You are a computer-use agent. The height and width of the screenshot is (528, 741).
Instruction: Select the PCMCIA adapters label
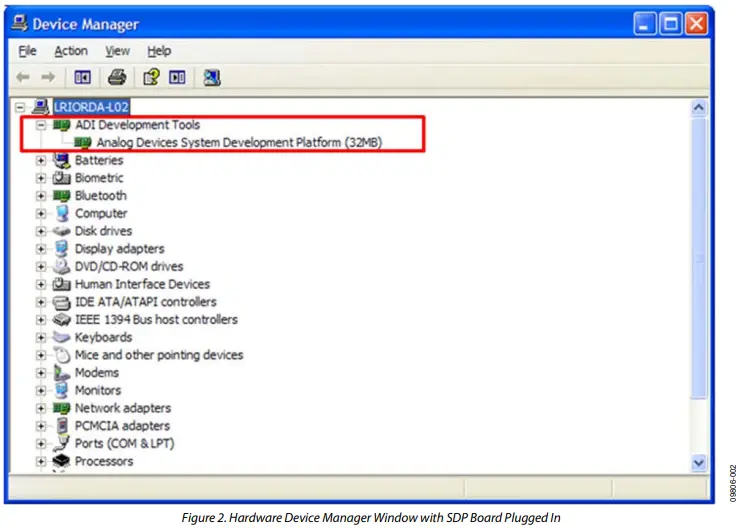pos(122,426)
